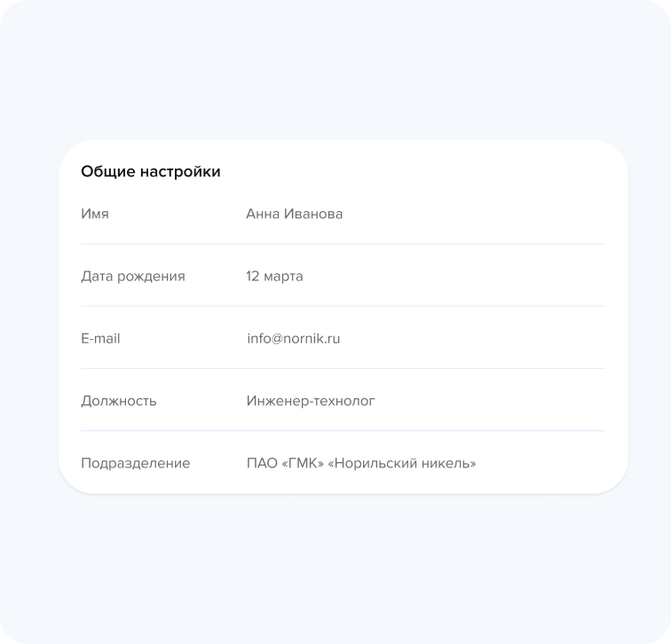Edit the department value starting with "ПАО «ГМК»"
671x644 pixels.
tap(361, 463)
